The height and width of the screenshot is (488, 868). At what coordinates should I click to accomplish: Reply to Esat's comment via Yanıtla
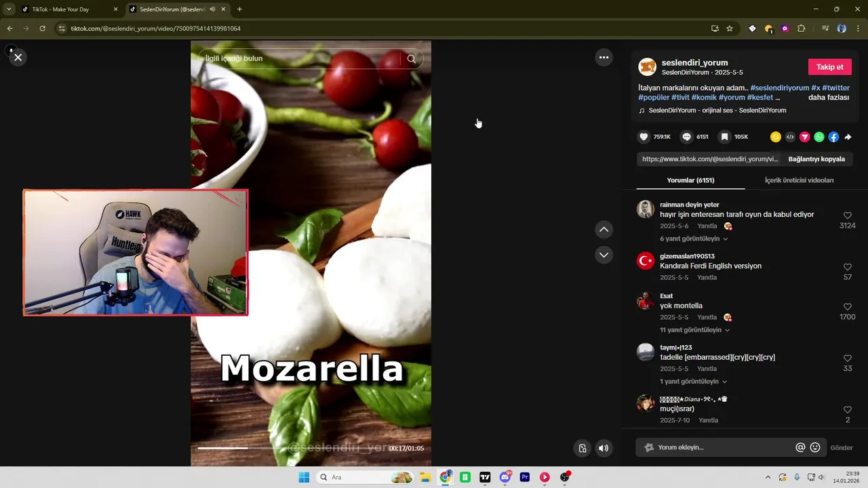707,317
